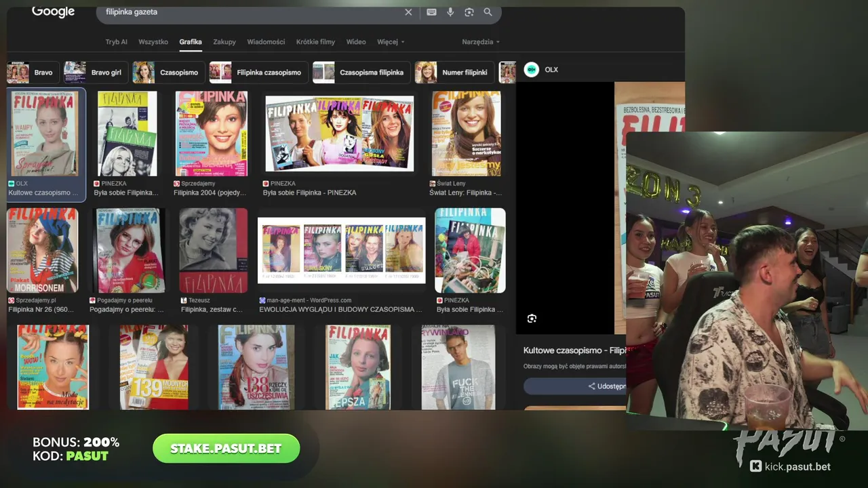Click preview title Kultowe czasopismo
Screen dimensions: 868x488
(574, 350)
